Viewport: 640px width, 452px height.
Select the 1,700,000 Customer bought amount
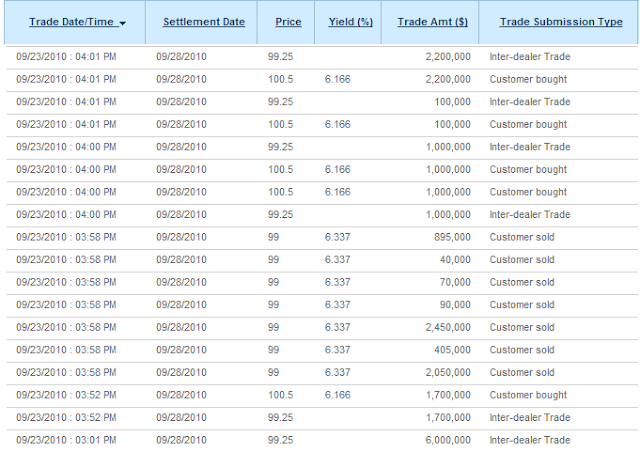click(448, 395)
